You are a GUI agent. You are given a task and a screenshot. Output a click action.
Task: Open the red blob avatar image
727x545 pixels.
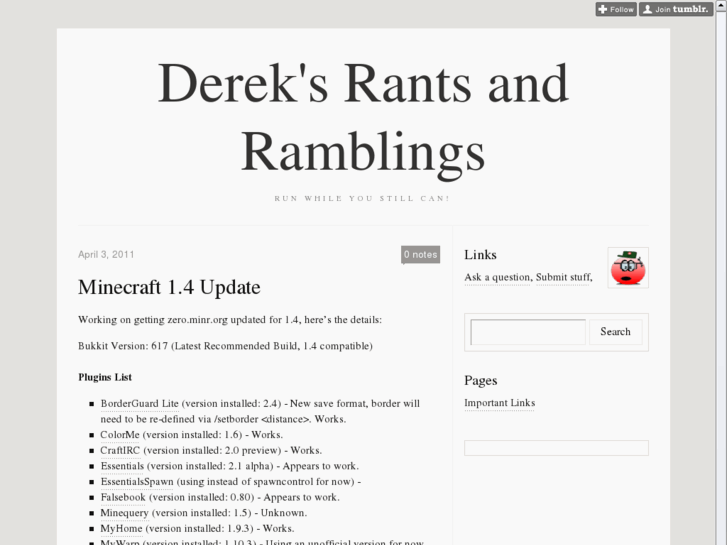(628, 268)
